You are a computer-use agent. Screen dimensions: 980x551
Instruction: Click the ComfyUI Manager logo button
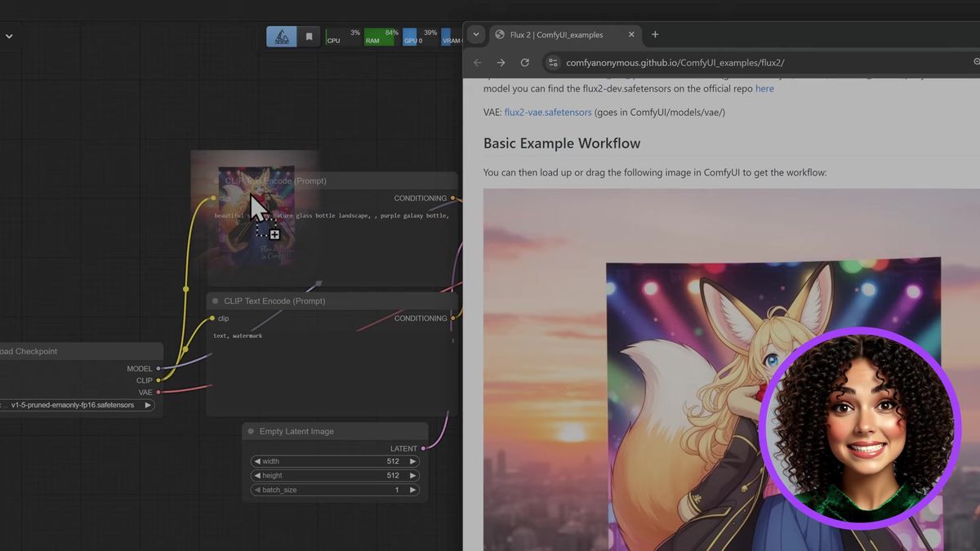pos(282,37)
